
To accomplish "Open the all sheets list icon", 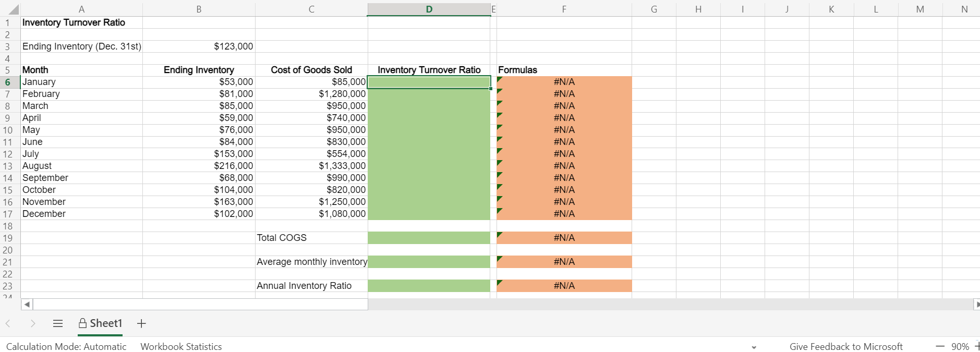I will point(58,323).
